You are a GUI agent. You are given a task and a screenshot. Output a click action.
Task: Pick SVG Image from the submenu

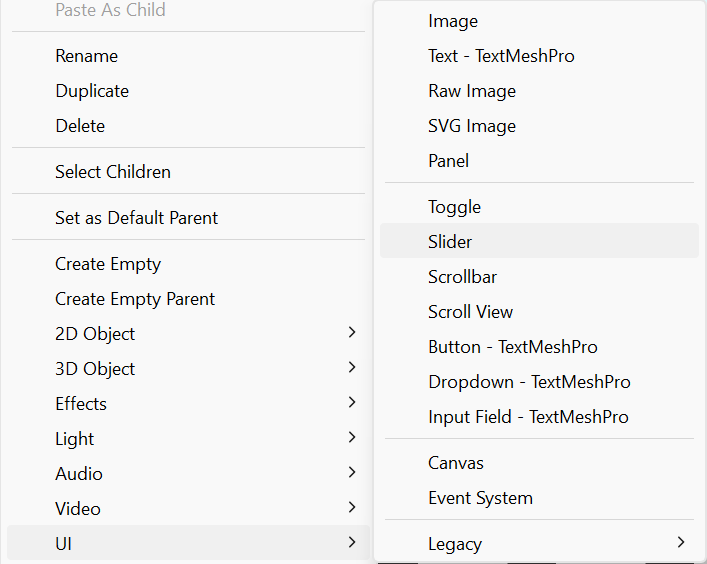[472, 126]
